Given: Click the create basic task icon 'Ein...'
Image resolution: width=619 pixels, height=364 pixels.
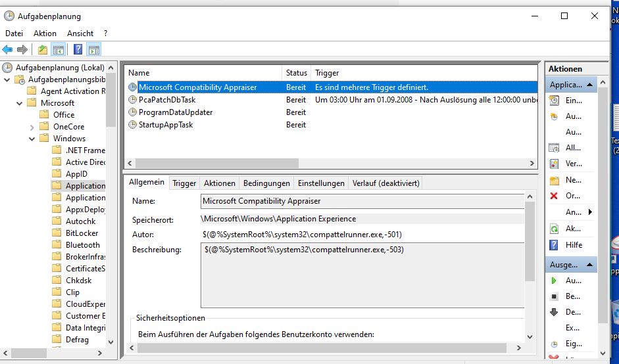Looking at the screenshot, I should pyautogui.click(x=555, y=101).
